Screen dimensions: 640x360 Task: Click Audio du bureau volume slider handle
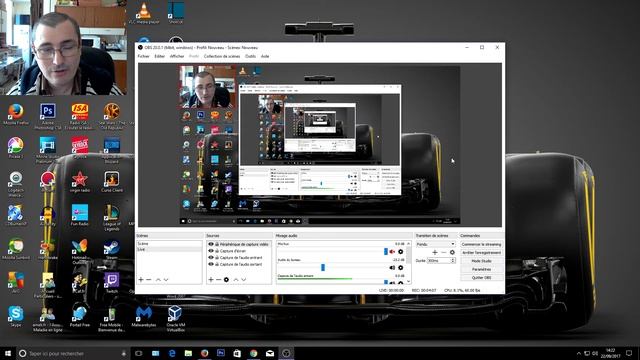[323, 267]
